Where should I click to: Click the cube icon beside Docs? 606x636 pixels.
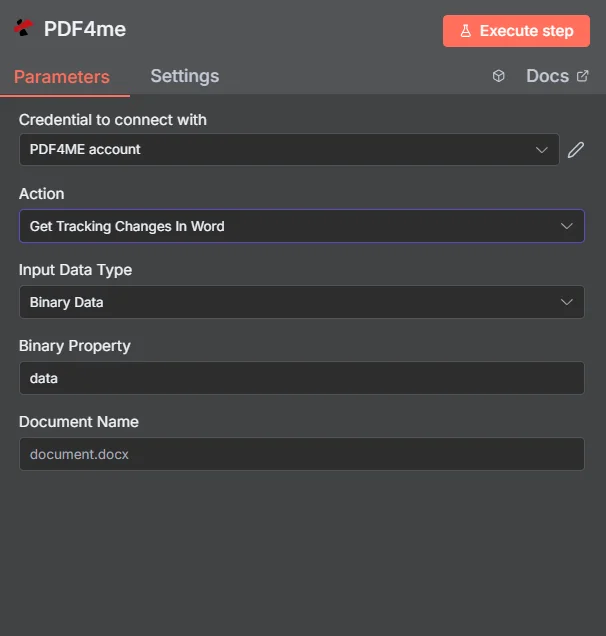point(499,76)
